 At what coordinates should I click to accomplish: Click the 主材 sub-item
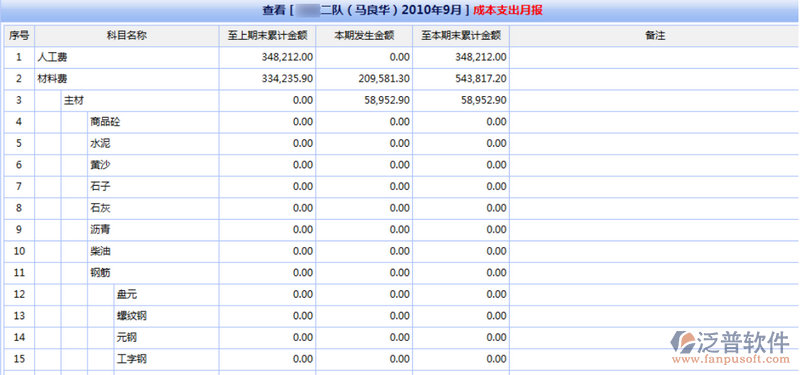73,101
